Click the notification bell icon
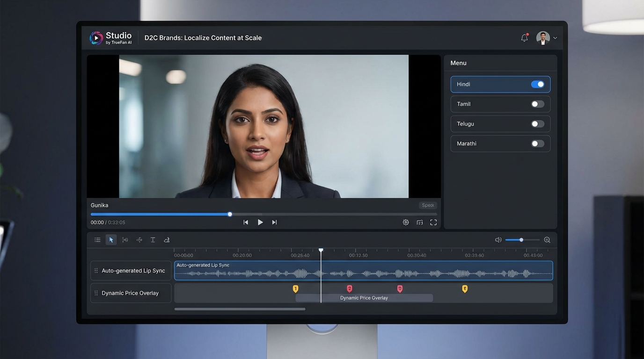This screenshot has height=359, width=644. coord(524,38)
